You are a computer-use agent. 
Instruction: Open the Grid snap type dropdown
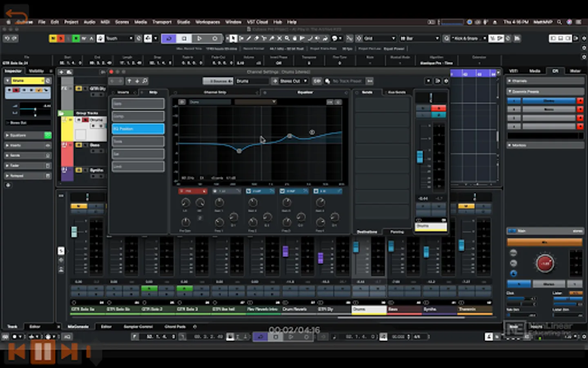click(380, 38)
